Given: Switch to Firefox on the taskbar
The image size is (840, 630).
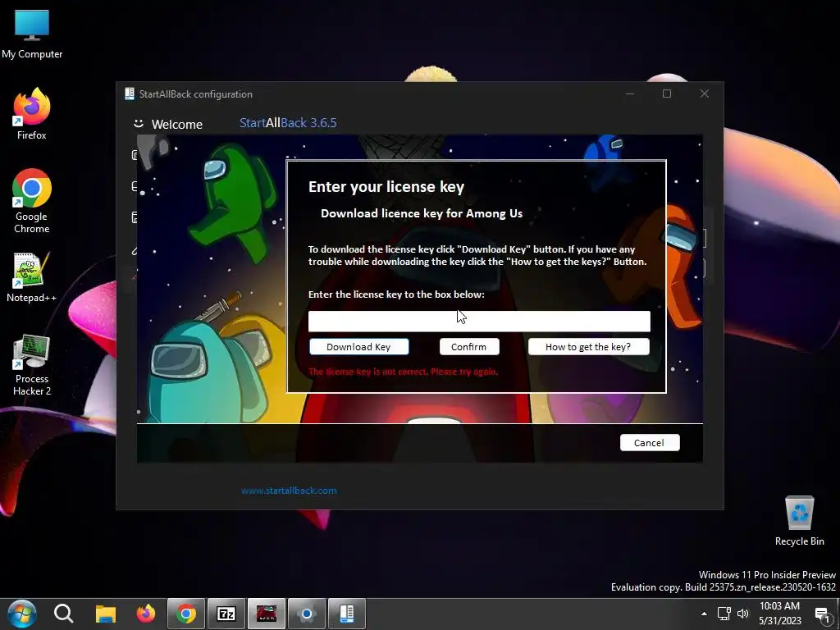Looking at the screenshot, I should click(x=146, y=614).
